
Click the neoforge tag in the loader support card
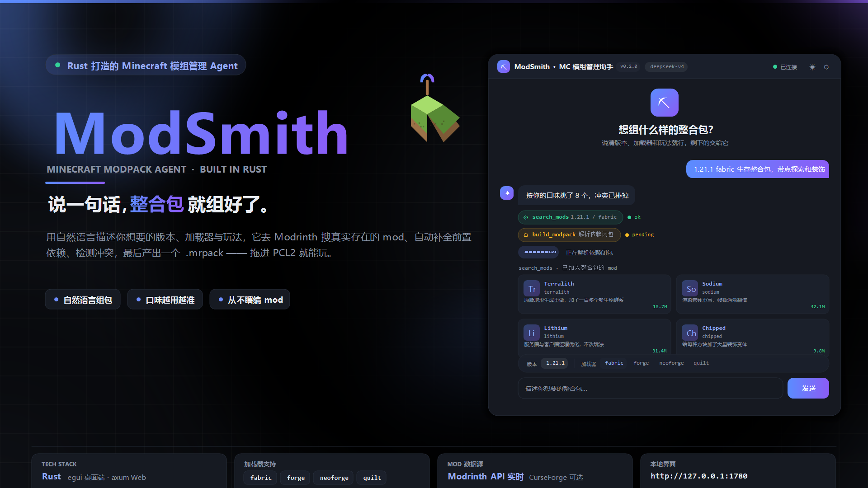point(334,478)
